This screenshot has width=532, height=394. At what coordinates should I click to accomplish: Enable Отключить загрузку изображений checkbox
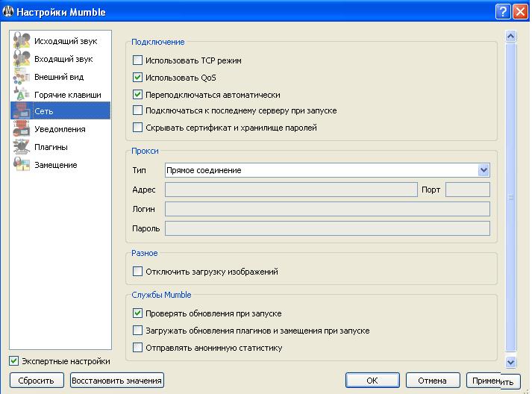point(137,272)
